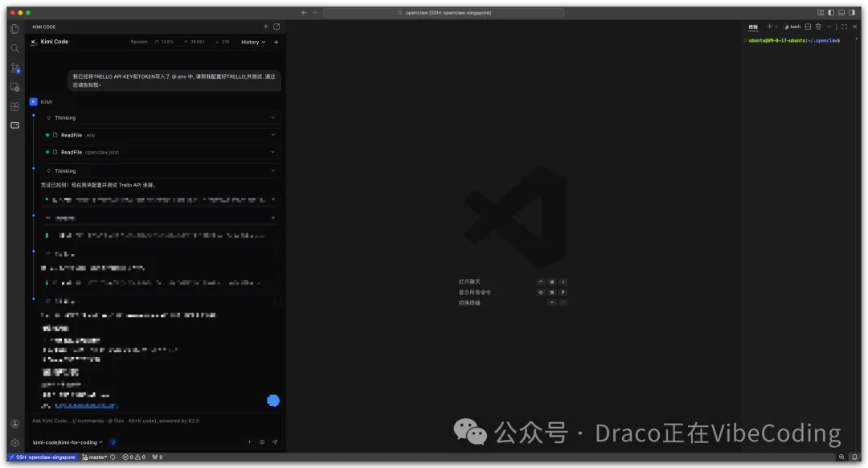Click the master branch in status bar
This screenshot has width=868, height=468.
pos(95,458)
